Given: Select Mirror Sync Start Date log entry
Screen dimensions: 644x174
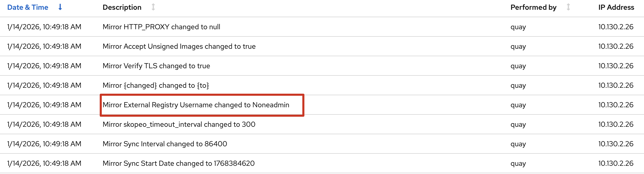Looking at the screenshot, I should [178, 163].
